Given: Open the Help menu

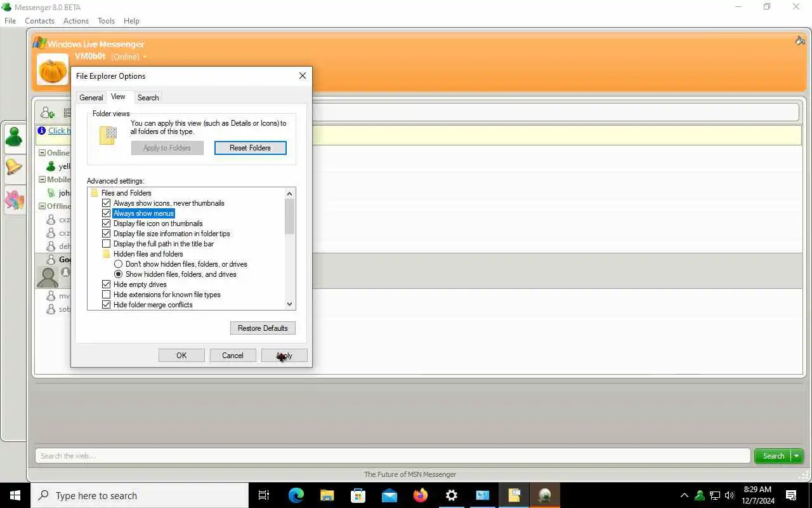Looking at the screenshot, I should click(x=131, y=21).
